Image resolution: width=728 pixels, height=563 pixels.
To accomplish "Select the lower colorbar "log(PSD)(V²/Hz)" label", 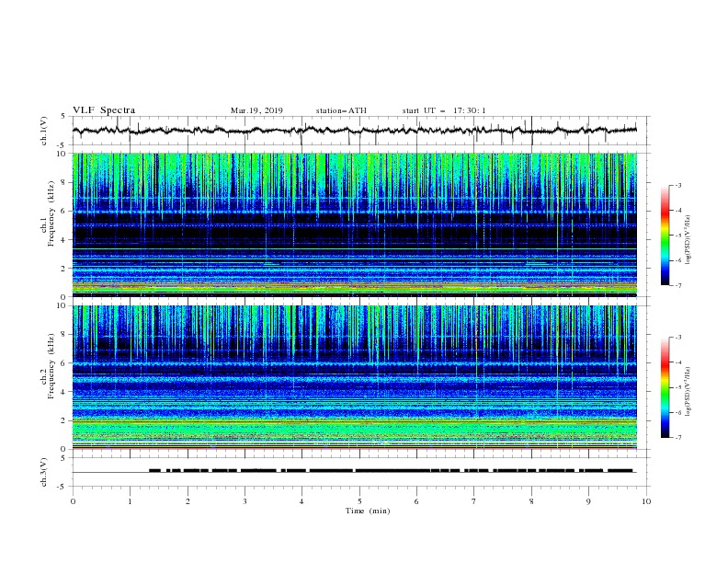I will point(688,392).
